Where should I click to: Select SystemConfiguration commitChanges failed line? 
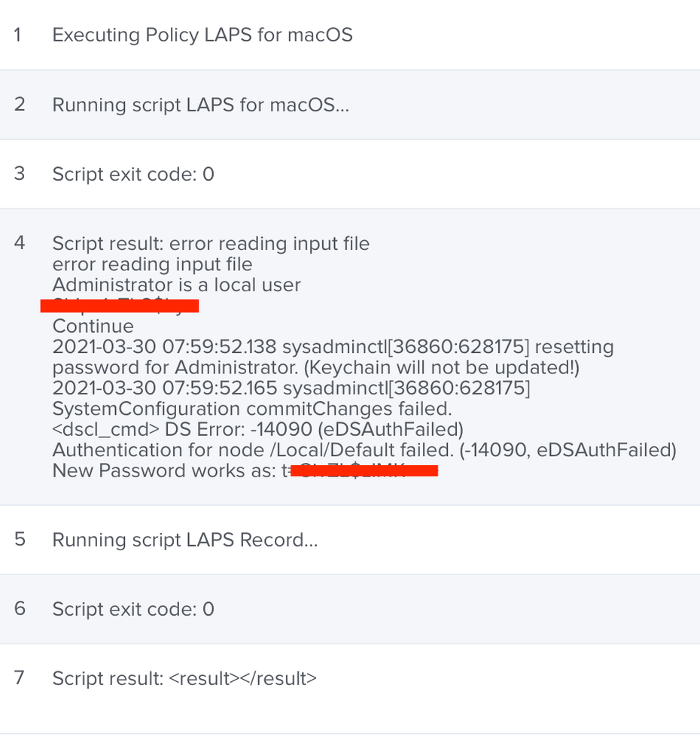tap(252, 409)
